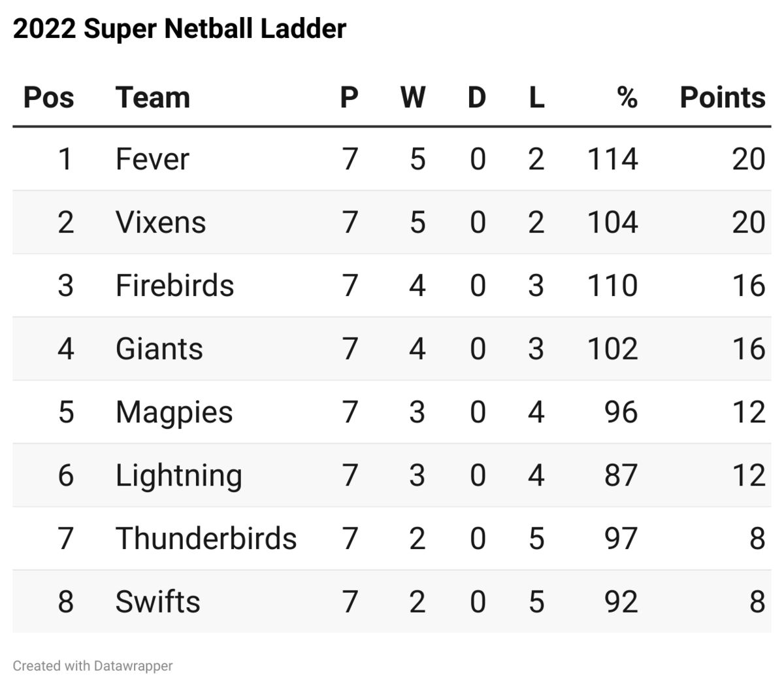Click the D column header
This screenshot has width=784, height=687.
477,97
